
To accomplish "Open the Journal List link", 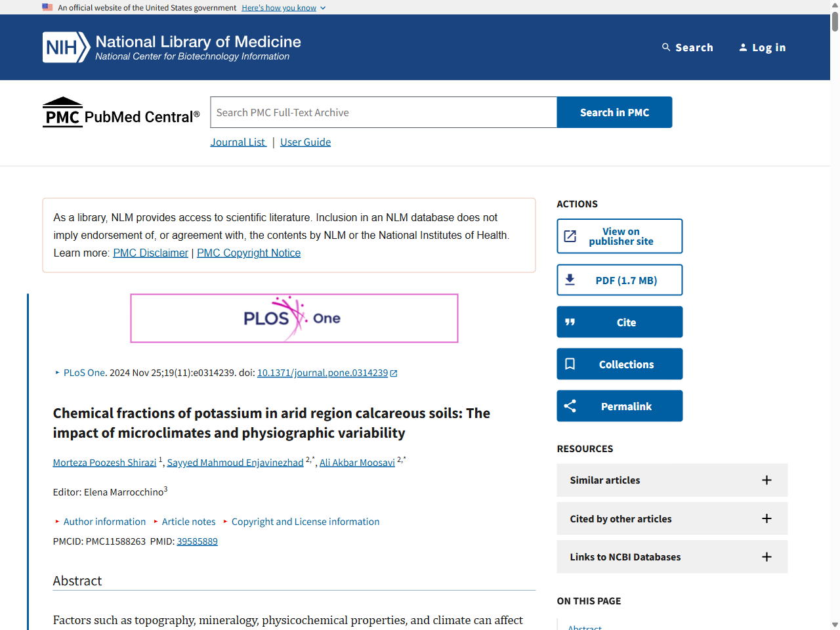I will click(x=238, y=142).
